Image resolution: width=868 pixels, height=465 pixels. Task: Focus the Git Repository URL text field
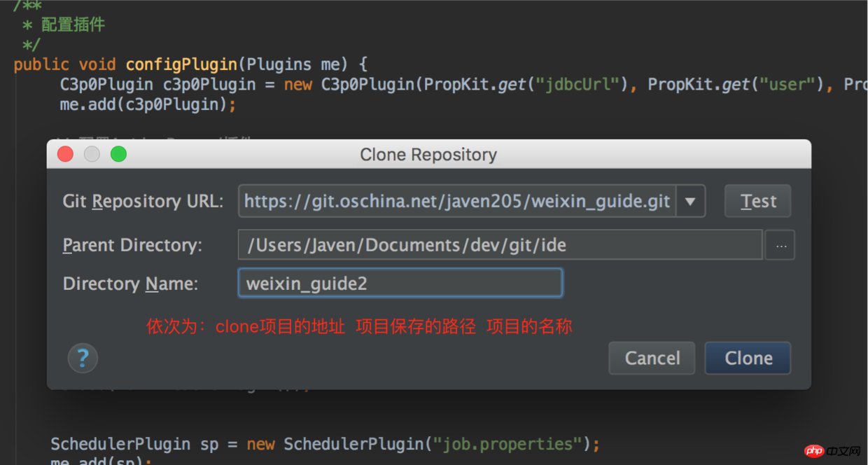456,202
